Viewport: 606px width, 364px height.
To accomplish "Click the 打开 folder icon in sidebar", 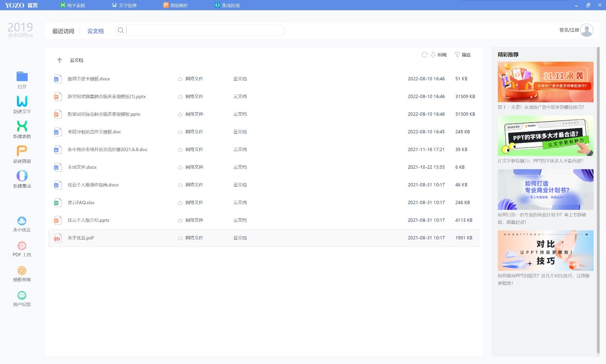I will [x=22, y=77].
